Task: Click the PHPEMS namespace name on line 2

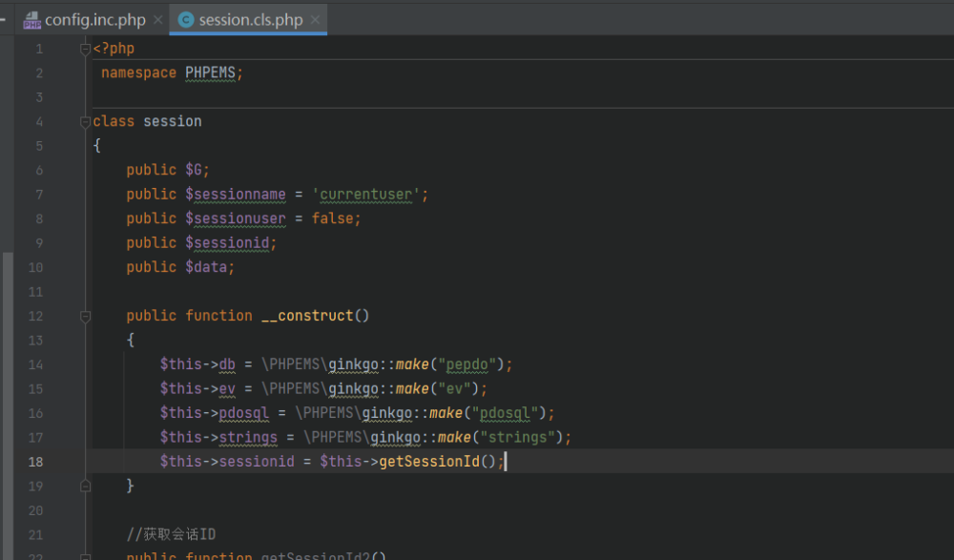Action: (210, 73)
